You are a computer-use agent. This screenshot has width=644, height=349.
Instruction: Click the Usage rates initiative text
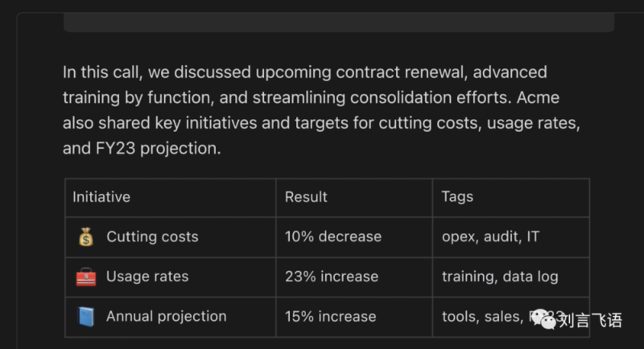(x=147, y=277)
